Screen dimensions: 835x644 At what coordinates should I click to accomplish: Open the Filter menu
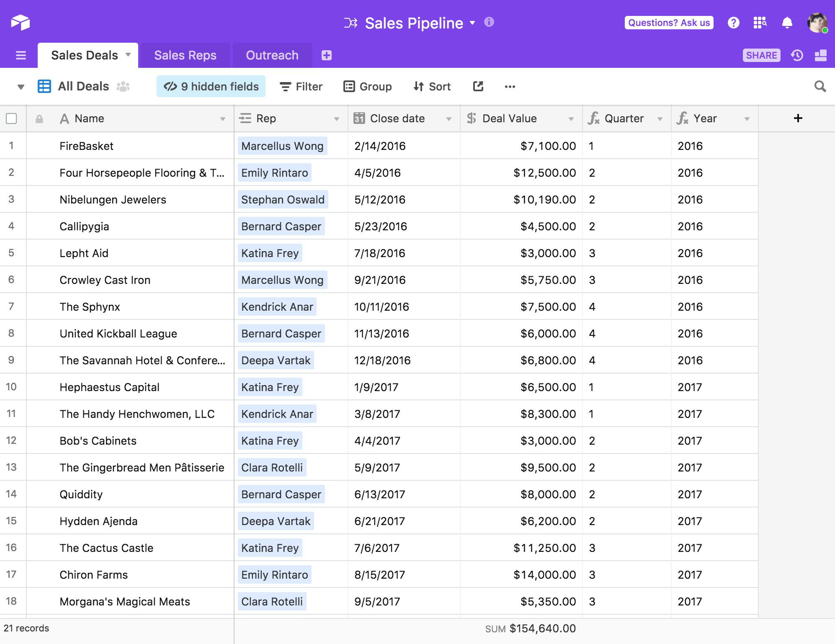(x=302, y=86)
